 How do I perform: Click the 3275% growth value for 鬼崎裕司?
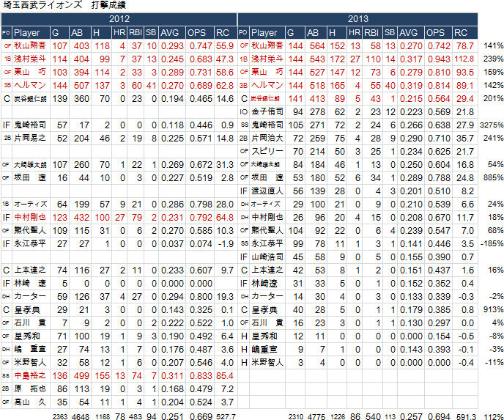[492, 125]
